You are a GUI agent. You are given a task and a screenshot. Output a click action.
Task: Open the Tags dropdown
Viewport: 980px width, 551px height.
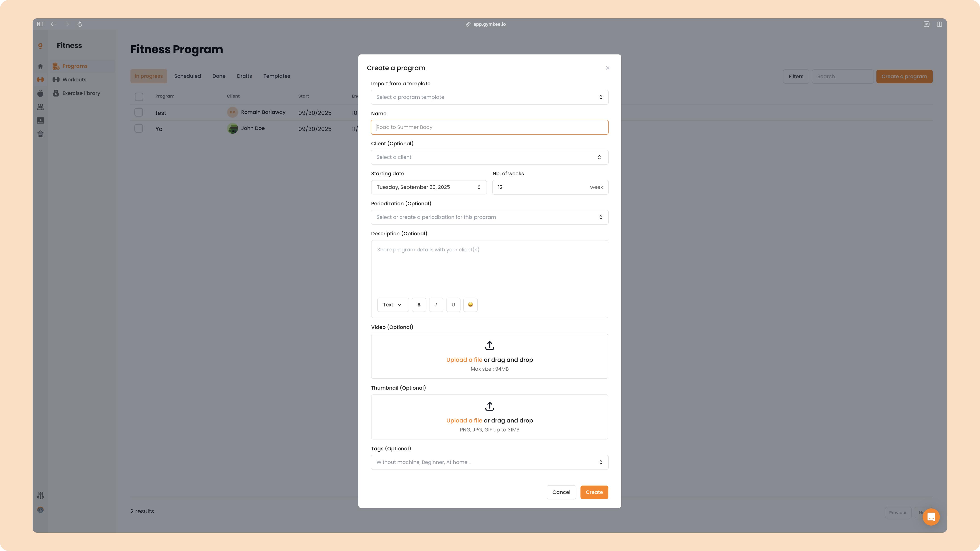tap(490, 462)
